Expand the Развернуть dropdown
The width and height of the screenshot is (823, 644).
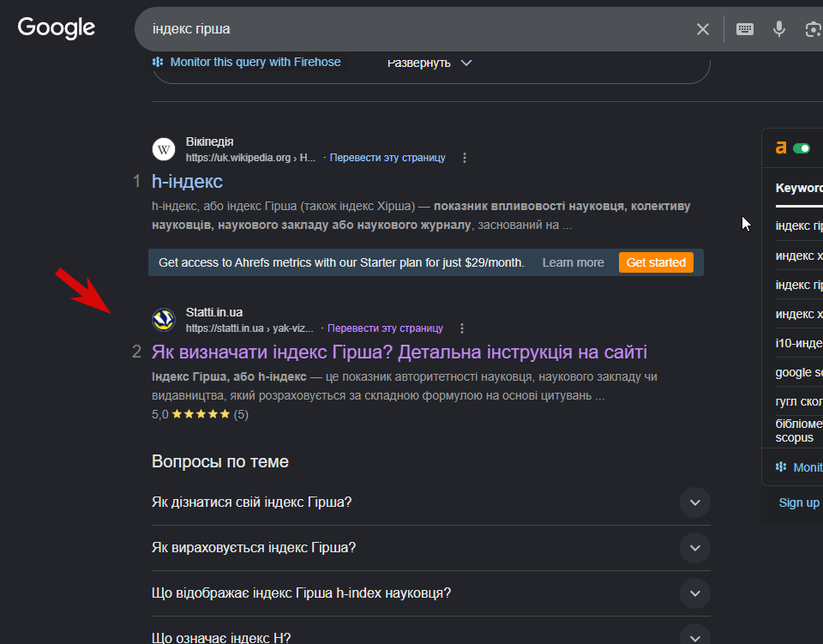(x=430, y=63)
